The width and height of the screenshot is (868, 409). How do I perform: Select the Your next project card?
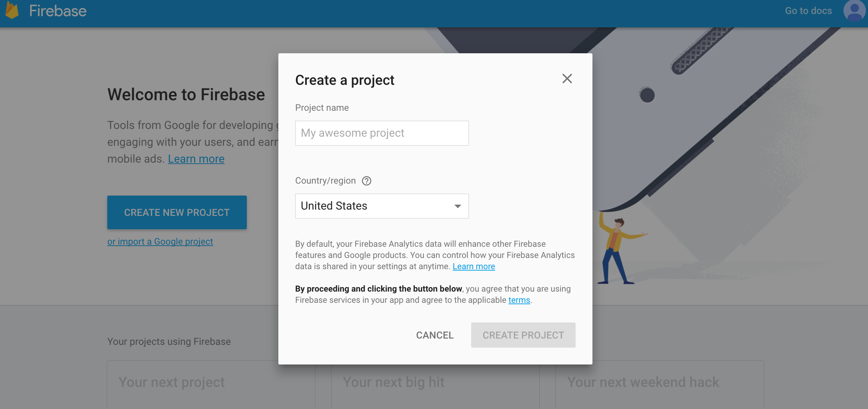210,384
